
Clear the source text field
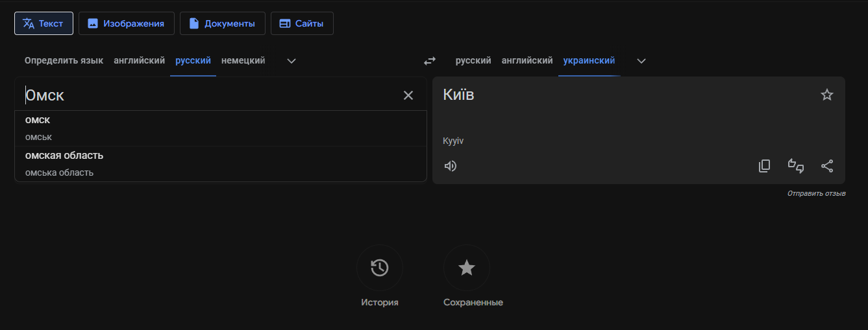pos(408,95)
